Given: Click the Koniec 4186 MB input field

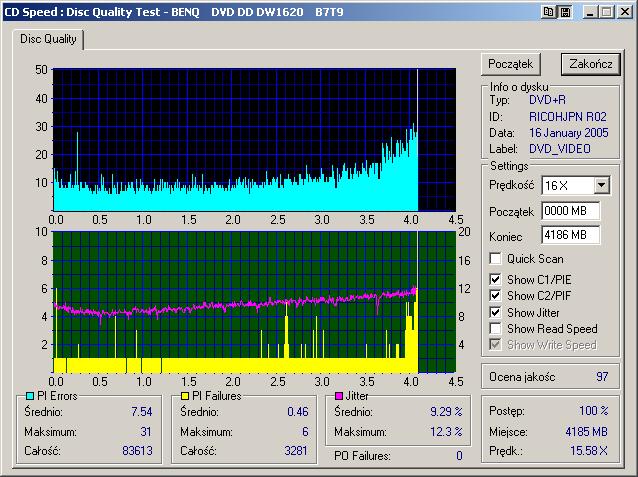Looking at the screenshot, I should coord(571,235).
